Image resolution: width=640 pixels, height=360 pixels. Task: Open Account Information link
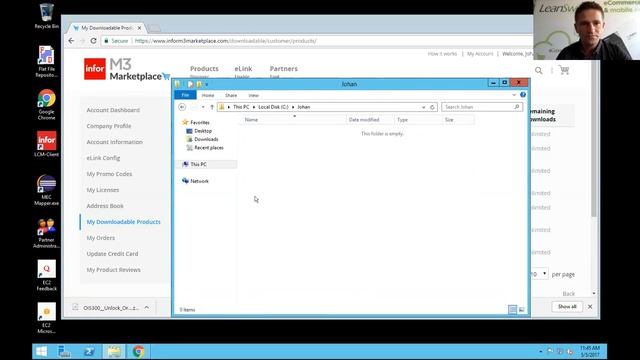(115, 142)
